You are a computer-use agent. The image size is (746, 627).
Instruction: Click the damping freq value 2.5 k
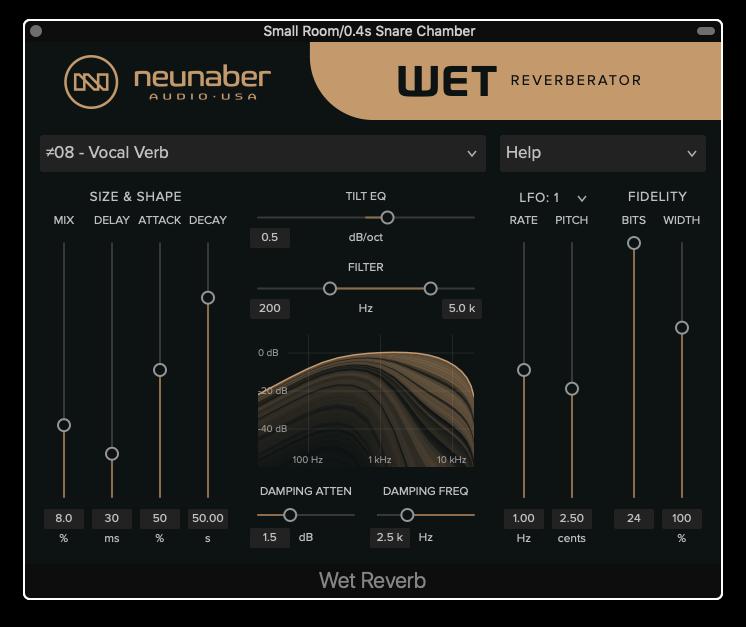coord(390,538)
